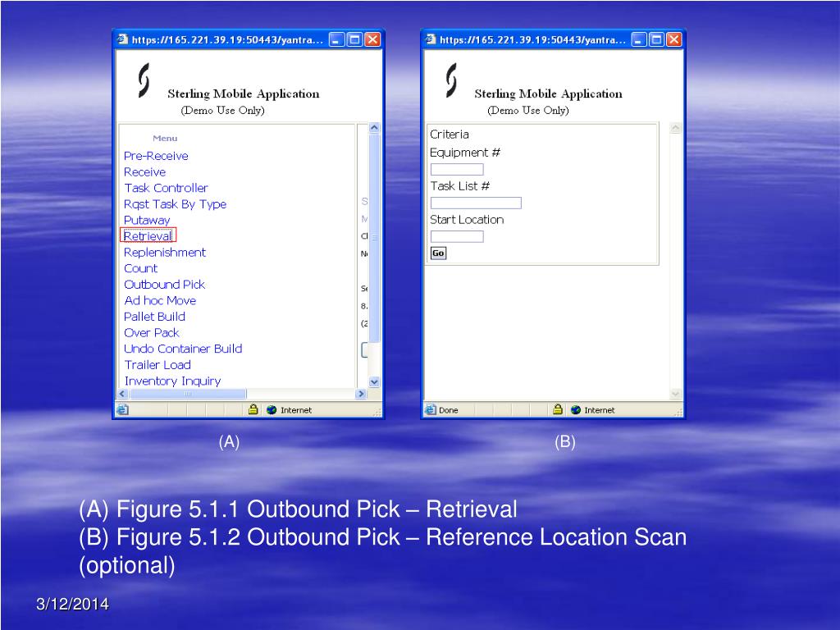The width and height of the screenshot is (840, 630).
Task: Minimize window B
Action: [x=638, y=39]
